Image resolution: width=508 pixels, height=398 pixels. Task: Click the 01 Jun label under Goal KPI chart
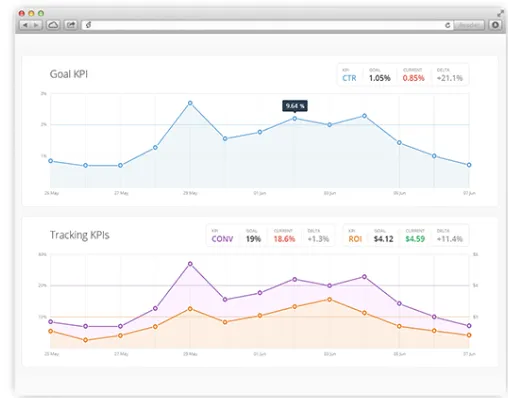260,193
